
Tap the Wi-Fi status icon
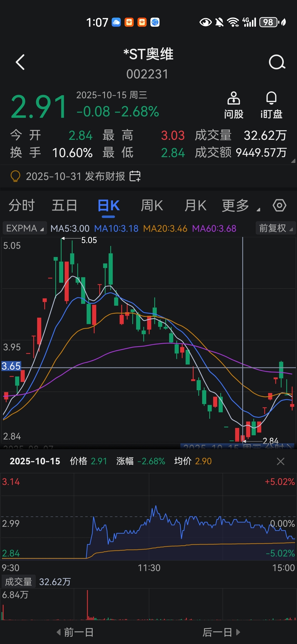(x=233, y=22)
